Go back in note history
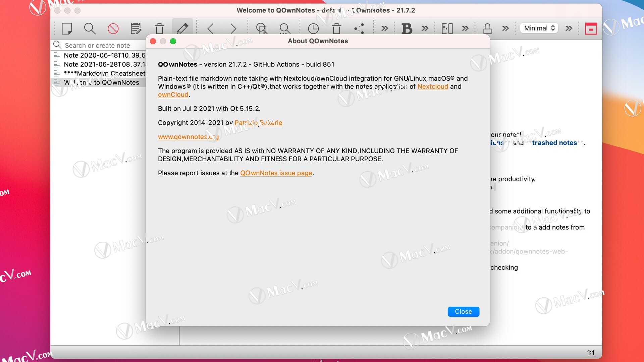 coord(211,28)
